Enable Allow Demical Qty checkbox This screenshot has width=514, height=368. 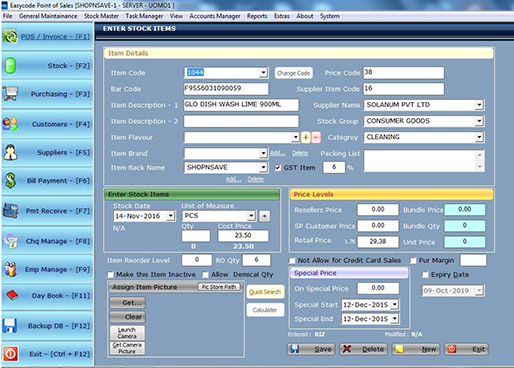click(x=205, y=275)
